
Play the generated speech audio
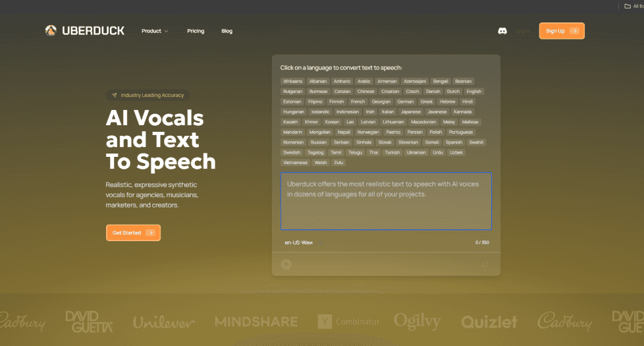[x=286, y=264]
